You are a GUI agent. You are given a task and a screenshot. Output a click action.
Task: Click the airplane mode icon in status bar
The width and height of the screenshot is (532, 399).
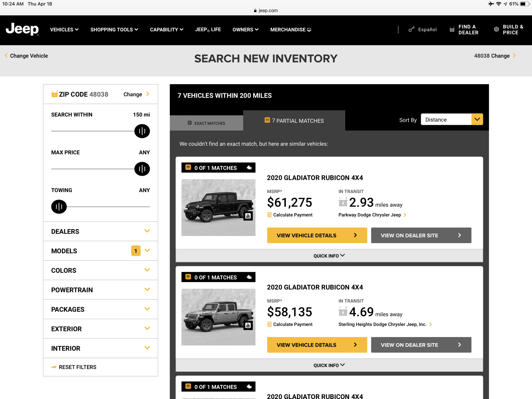491,4
